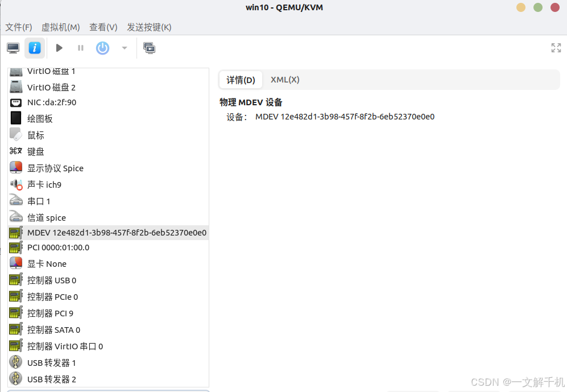
Task: Select the 鼠标 device entry
Action: click(35, 135)
